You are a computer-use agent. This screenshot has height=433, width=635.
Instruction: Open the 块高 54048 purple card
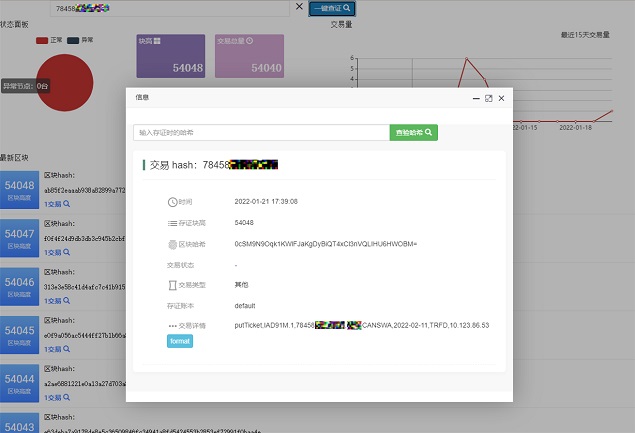point(171,56)
